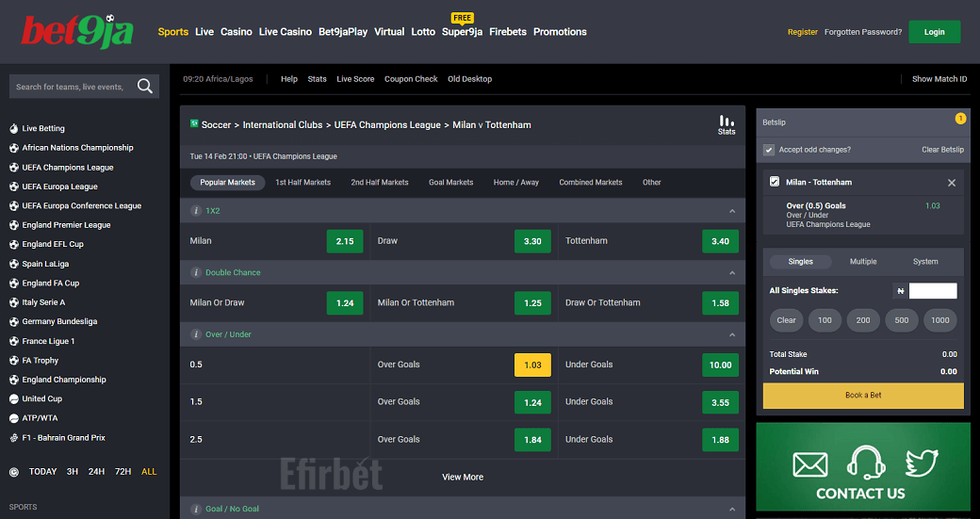The image size is (980, 519).
Task: Click the clock icon beside TODAY
Action: point(14,472)
